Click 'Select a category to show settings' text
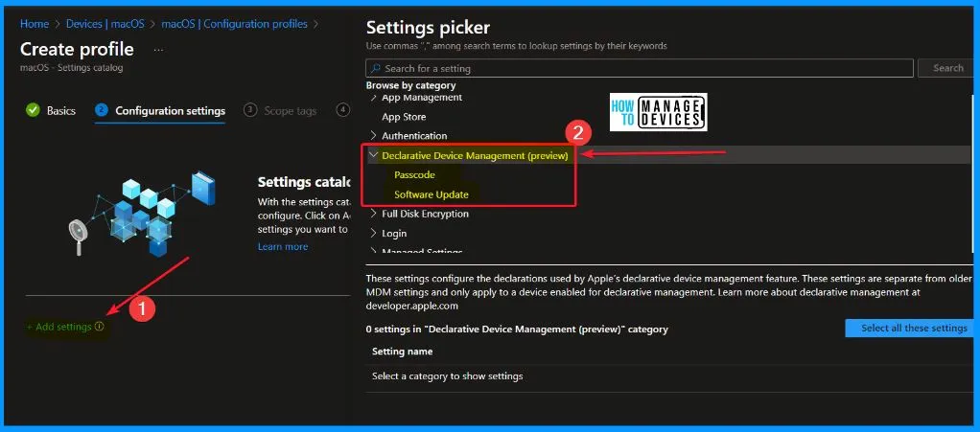 pos(448,375)
